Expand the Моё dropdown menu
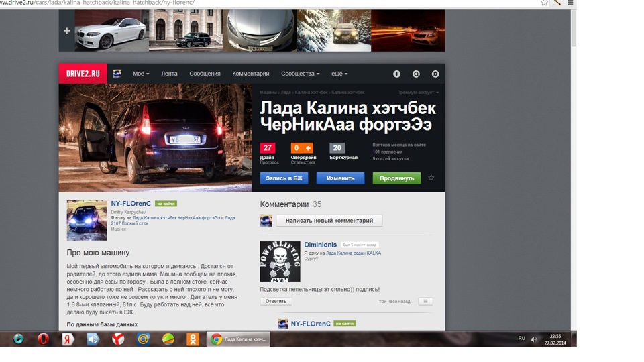The height and width of the screenshot is (362, 644). [x=141, y=74]
